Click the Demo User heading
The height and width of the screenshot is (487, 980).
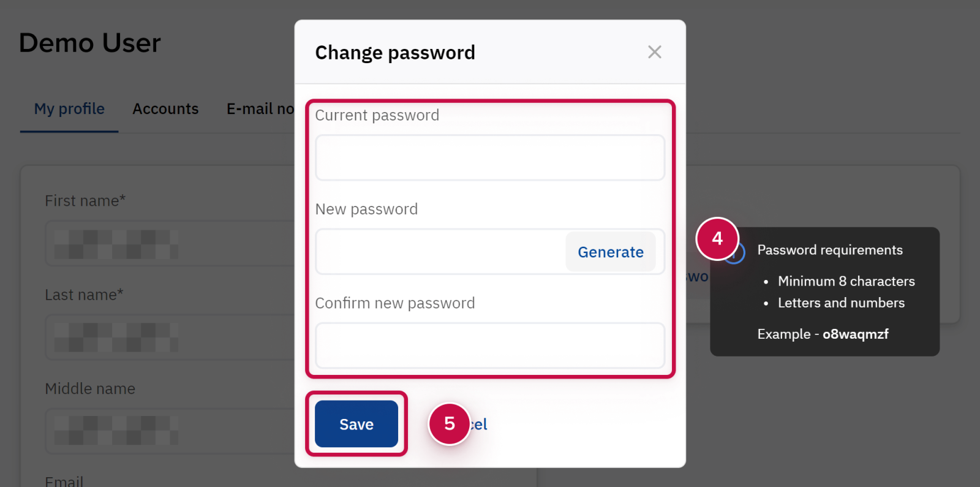(x=90, y=43)
